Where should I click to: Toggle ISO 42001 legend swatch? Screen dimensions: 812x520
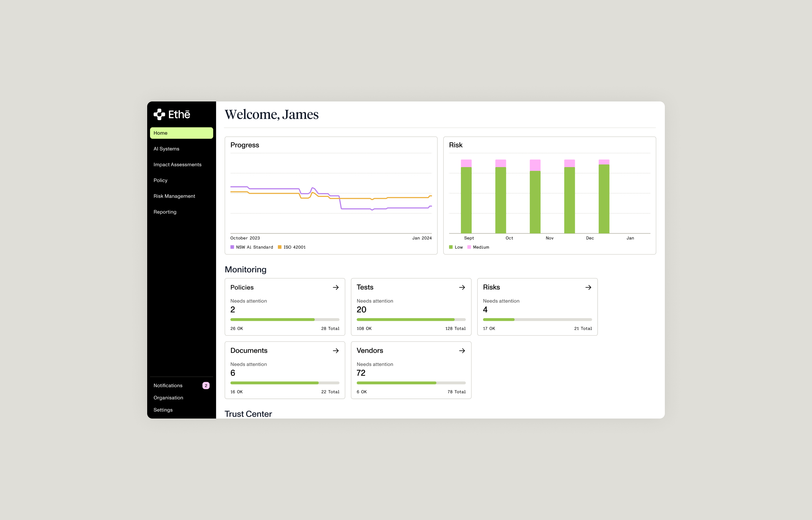[x=280, y=247]
